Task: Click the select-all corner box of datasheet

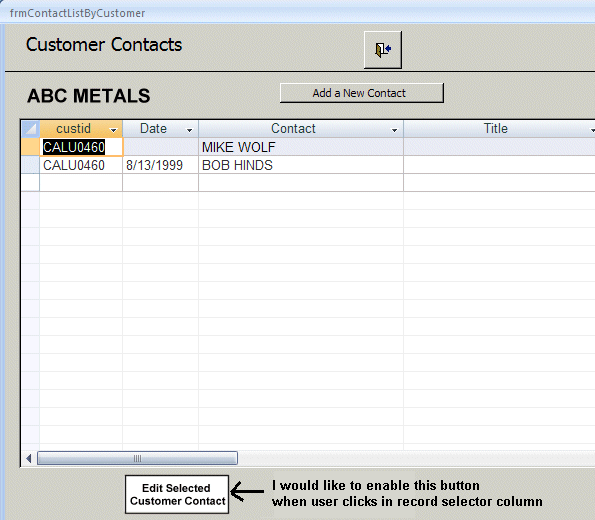Action: 30,129
